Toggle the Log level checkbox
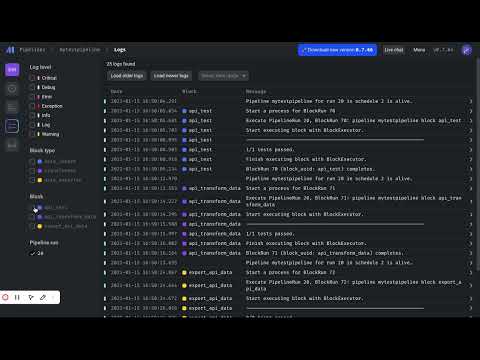The height and width of the screenshot is (360, 480). click(32, 125)
